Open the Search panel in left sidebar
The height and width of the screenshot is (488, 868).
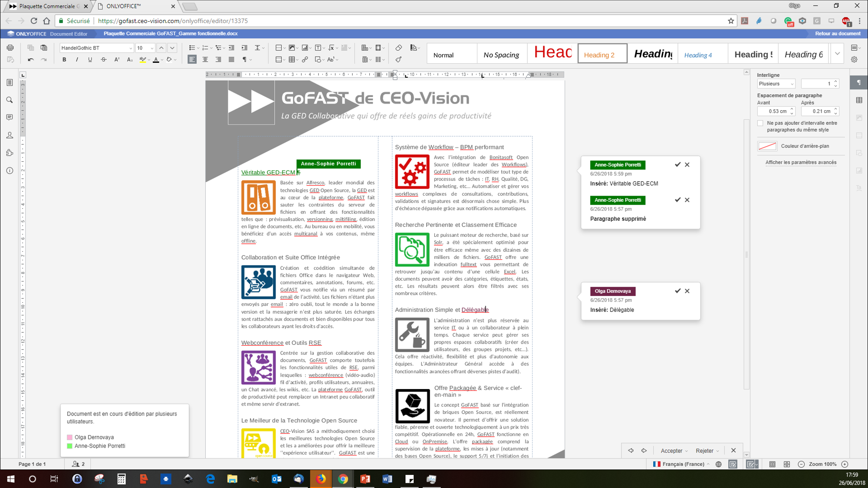[x=10, y=100]
